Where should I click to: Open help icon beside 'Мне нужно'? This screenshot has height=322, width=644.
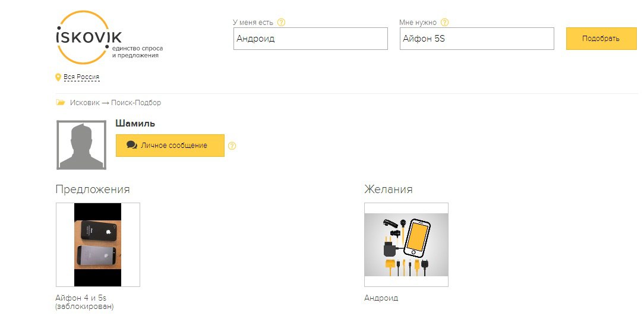tap(445, 23)
